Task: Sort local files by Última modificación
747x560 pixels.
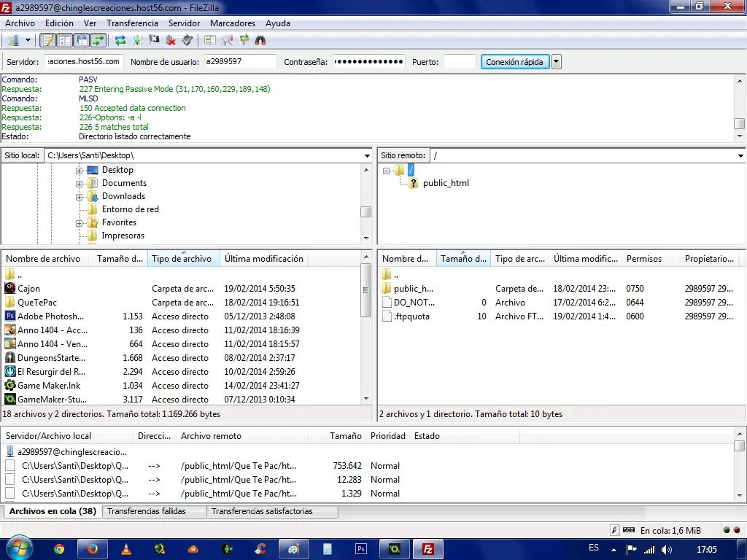Action: pyautogui.click(x=263, y=259)
